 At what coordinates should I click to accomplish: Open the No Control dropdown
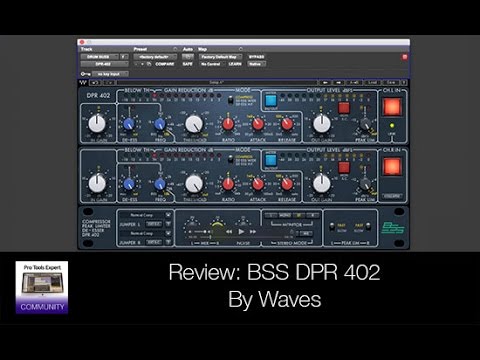point(212,64)
